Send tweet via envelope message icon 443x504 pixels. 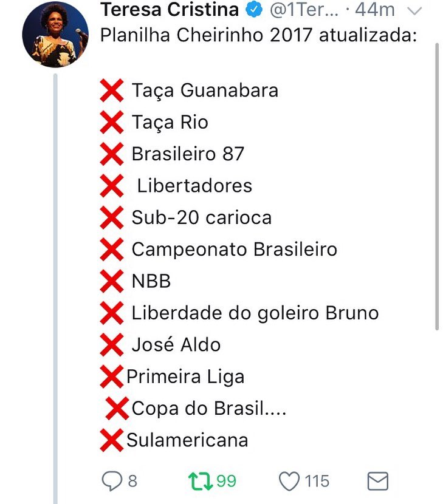[378, 482]
